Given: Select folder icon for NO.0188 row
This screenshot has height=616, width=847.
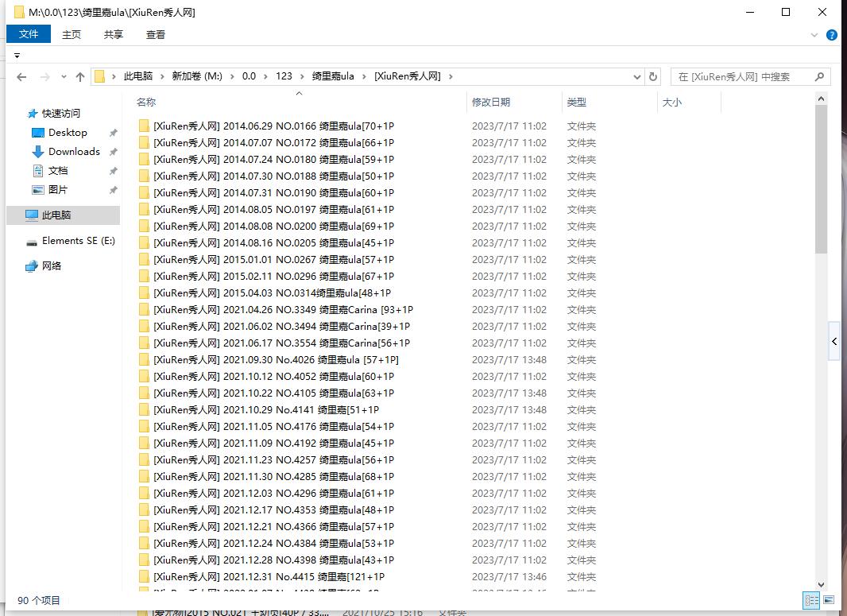Looking at the screenshot, I should click(144, 176).
